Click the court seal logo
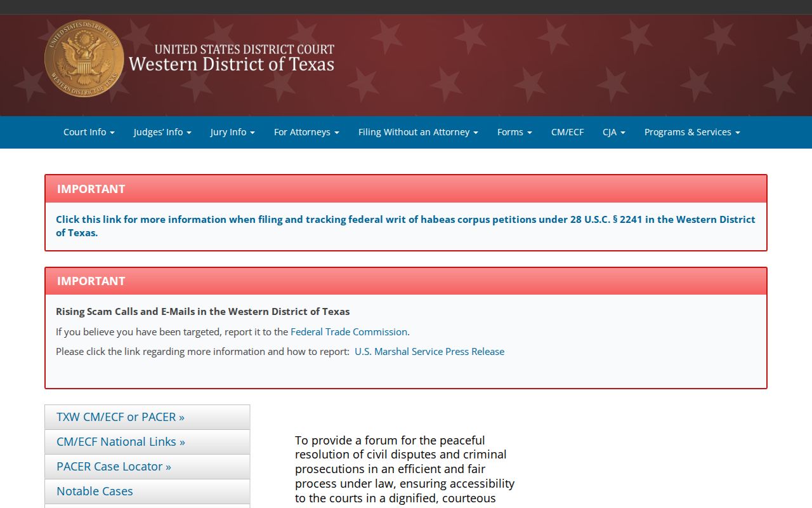Image resolution: width=812 pixels, height=508 pixels. [84, 58]
